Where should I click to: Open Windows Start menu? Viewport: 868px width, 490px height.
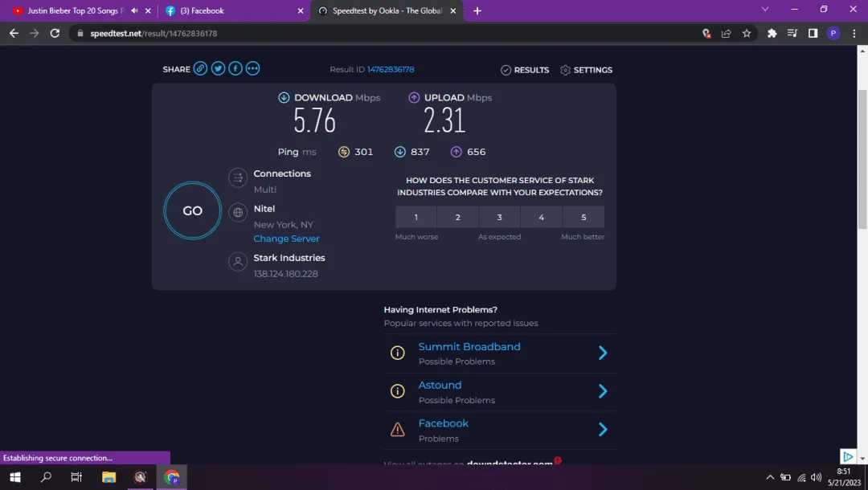(x=15, y=476)
